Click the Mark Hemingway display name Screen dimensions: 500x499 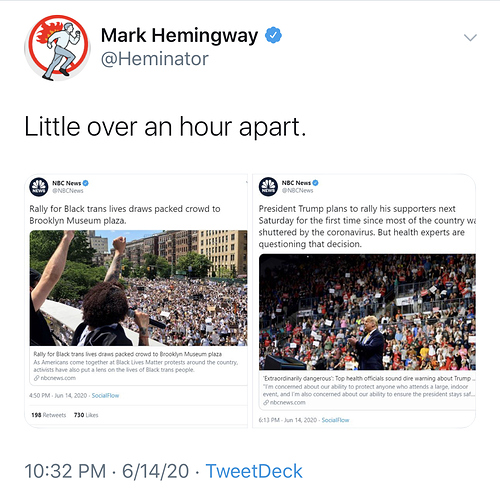click(179, 35)
